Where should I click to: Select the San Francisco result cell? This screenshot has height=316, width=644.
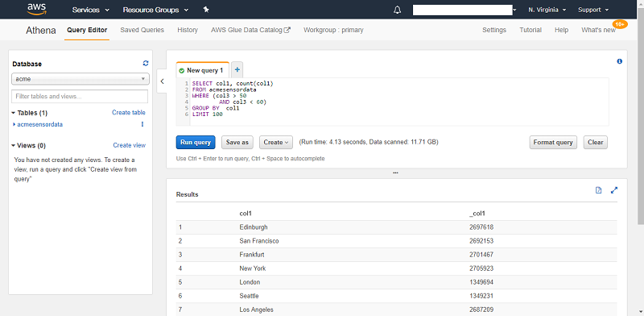coord(259,241)
